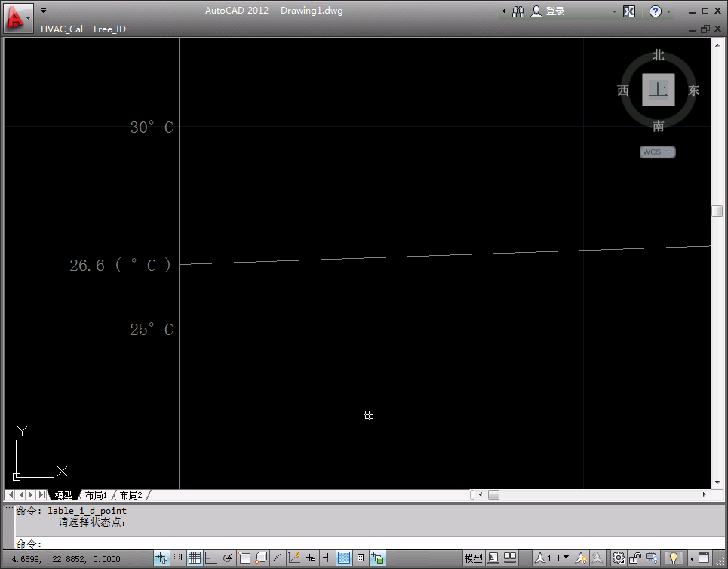Open the AutoCAD application menu logo
Image resolution: width=728 pixels, height=569 pixels.
pos(19,17)
